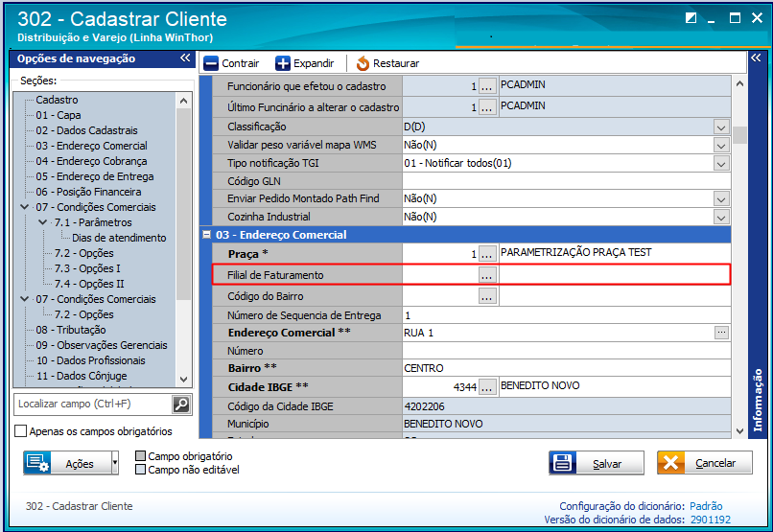Open the Ações button dropdown arrow
This screenshot has width=773, height=532.
click(115, 463)
